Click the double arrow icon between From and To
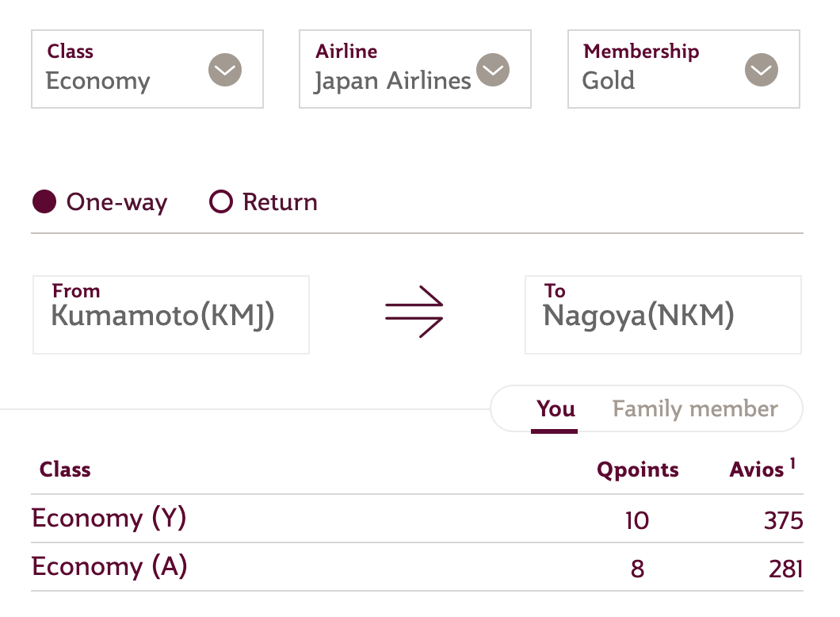The height and width of the screenshot is (617, 840). 414,313
